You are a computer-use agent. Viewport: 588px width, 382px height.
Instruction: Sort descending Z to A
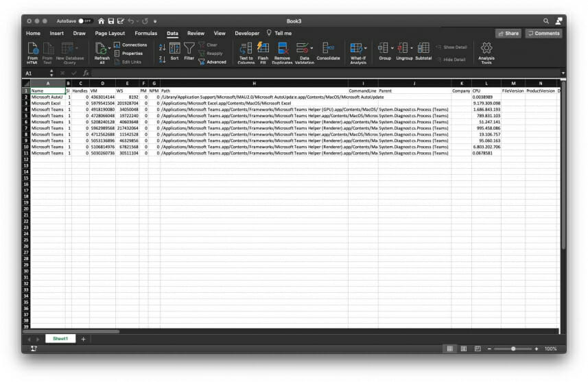162,59
